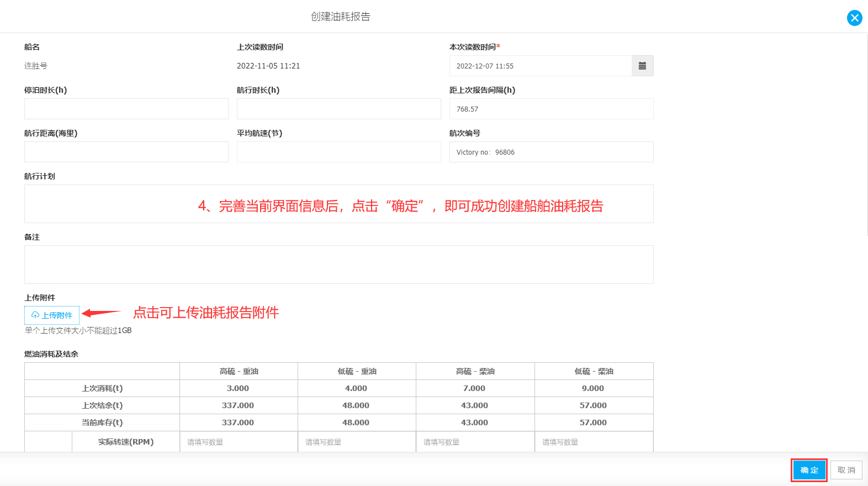Screen dimensions: 868x486
Task: Click 48.000 in the 上次结余(t) row
Action: tap(356, 405)
